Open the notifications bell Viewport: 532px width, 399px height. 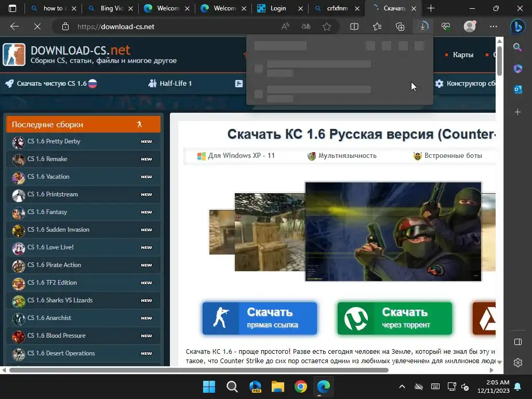518,387
